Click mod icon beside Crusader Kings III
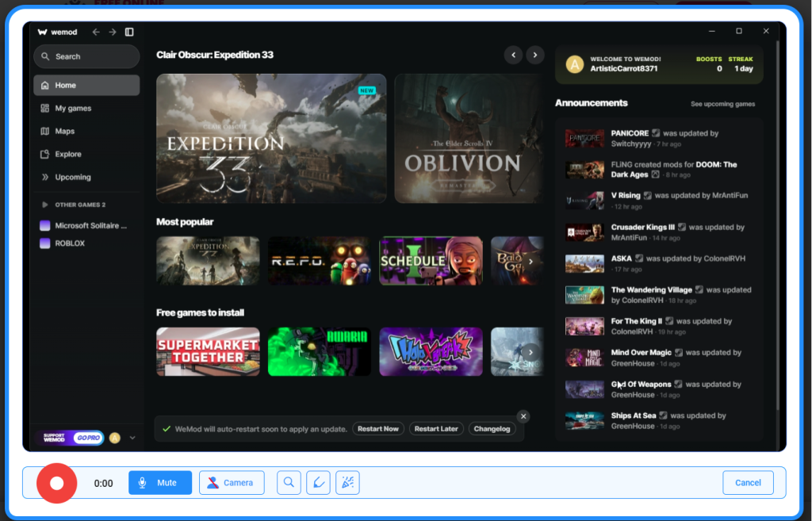The image size is (812, 521). click(682, 228)
